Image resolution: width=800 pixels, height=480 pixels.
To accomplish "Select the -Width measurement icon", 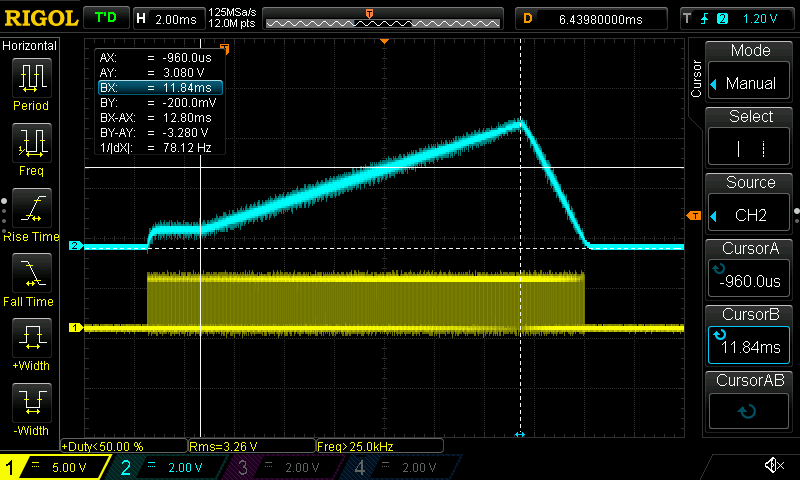I will [x=32, y=403].
